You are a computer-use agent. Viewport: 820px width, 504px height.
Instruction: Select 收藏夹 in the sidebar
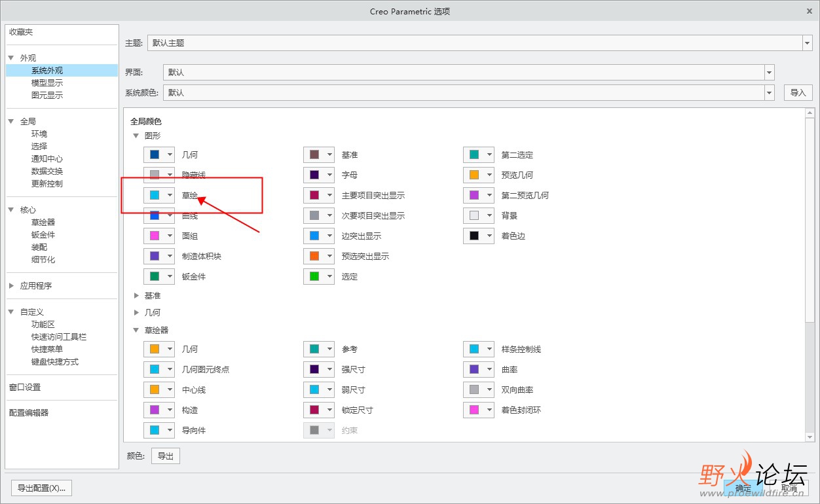pos(21,32)
